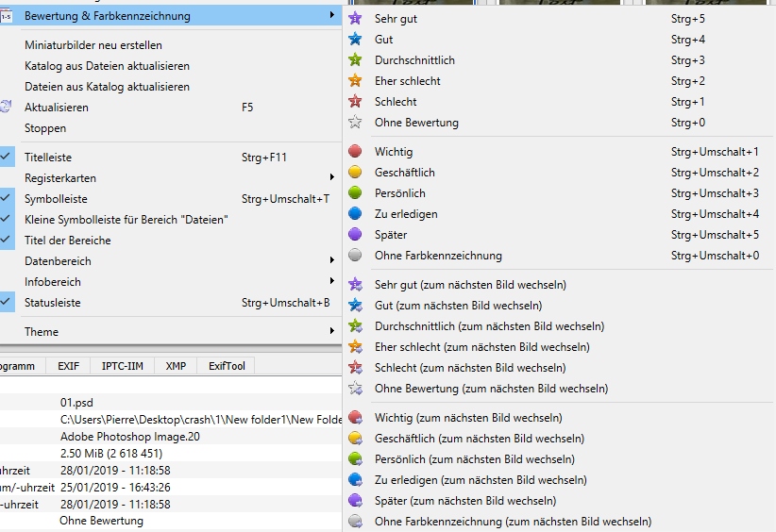Choose the orange star Eher schlecht icon
This screenshot has height=532, width=776.
[355, 81]
